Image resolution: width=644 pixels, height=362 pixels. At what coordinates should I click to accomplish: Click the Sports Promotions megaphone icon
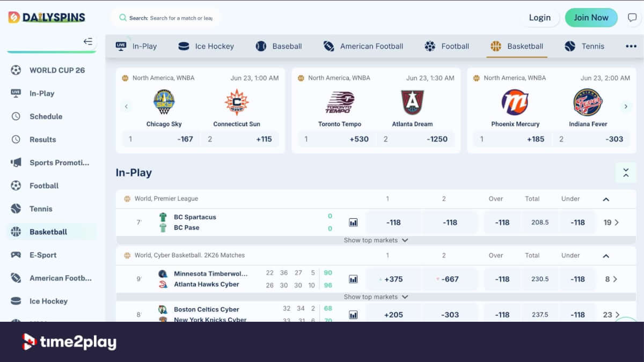point(16,162)
